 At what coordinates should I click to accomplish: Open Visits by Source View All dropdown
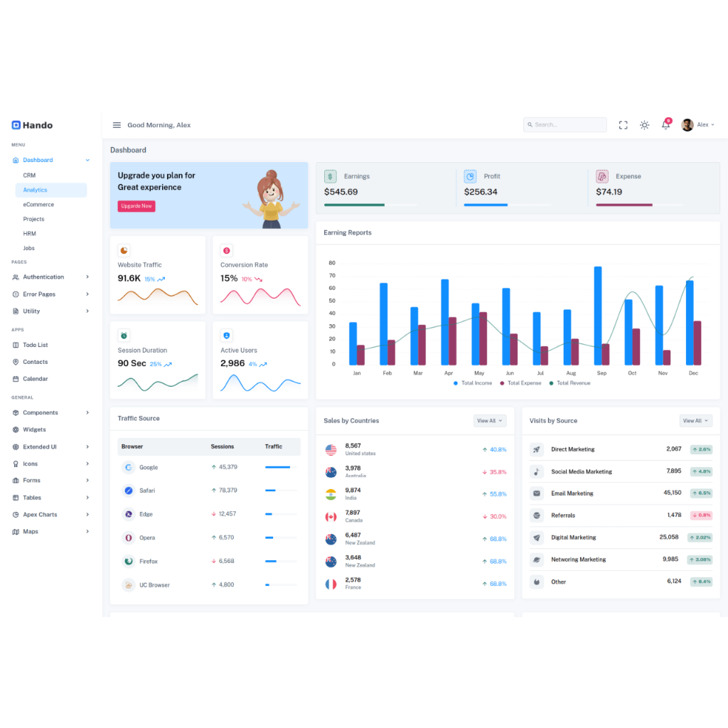(x=695, y=421)
